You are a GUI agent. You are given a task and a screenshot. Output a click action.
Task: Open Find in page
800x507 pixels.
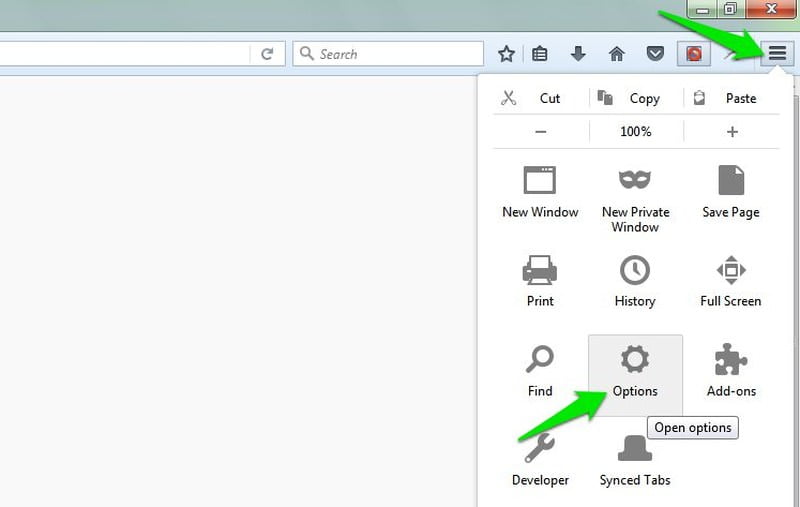[540, 370]
